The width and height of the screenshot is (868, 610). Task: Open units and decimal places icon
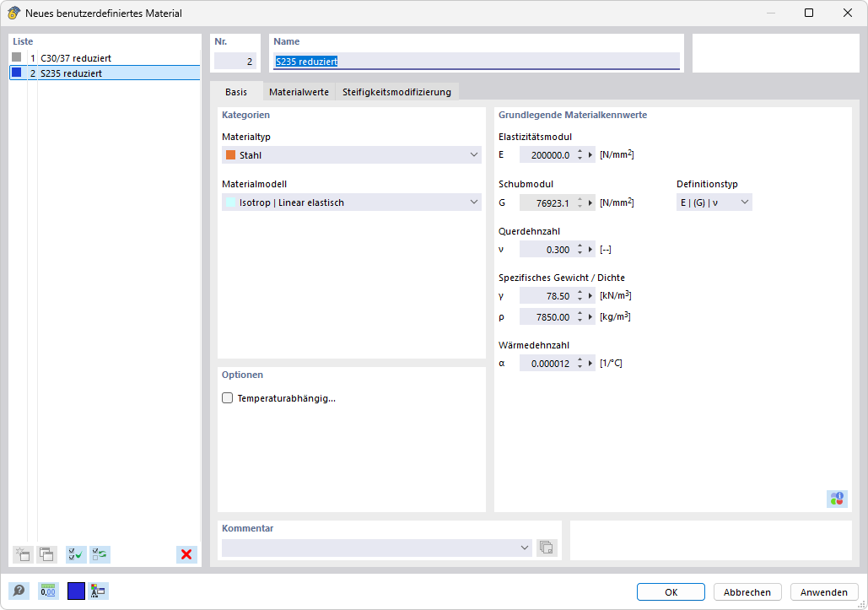(48, 591)
